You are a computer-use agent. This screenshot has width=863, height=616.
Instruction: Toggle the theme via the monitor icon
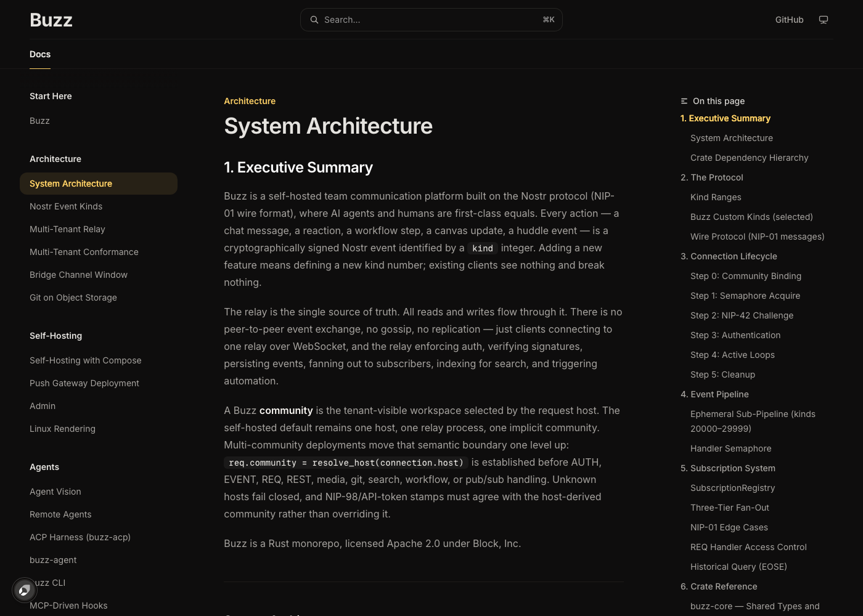point(824,20)
